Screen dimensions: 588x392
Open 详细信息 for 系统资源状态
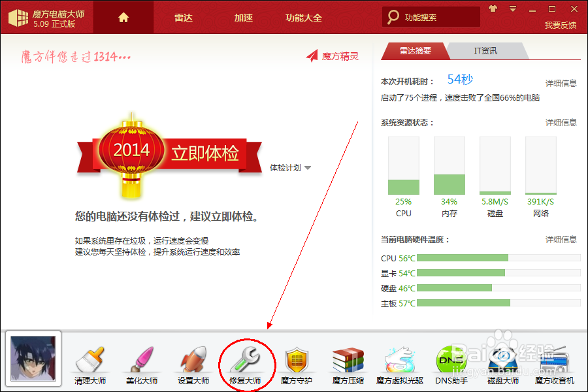coord(561,122)
